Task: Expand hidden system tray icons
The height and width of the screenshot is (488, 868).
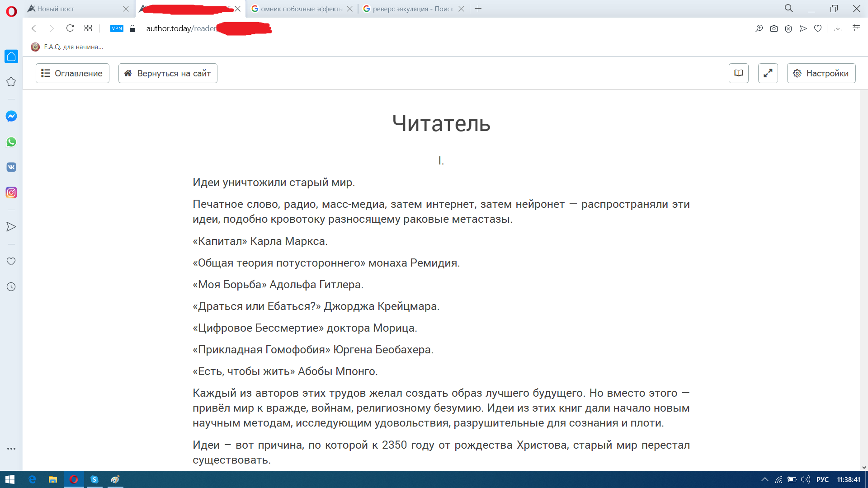Action: pos(764,479)
